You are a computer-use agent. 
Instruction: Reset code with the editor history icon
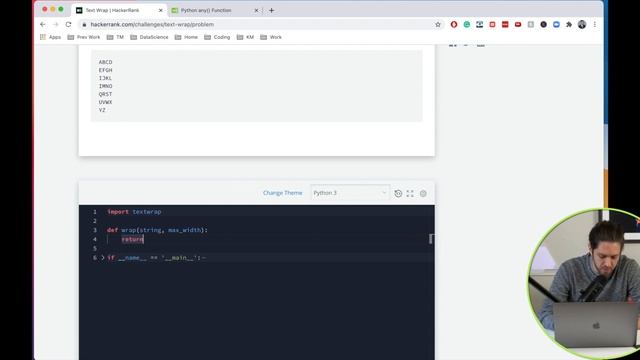coord(398,193)
